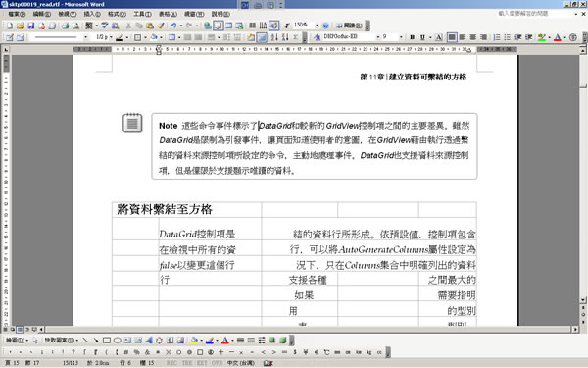Screen dimensions: 588x368
Task: Click the heading 將資料繫結至方格
Action: pos(165,209)
